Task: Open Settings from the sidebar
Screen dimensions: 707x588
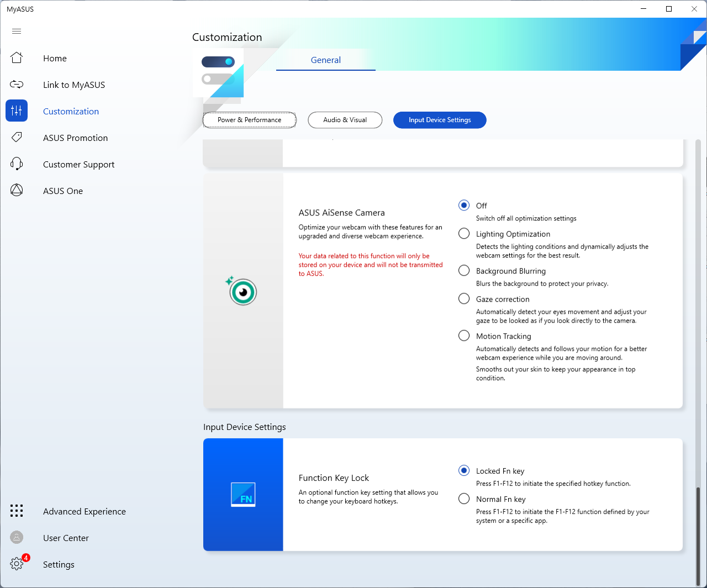Action: 59,564
